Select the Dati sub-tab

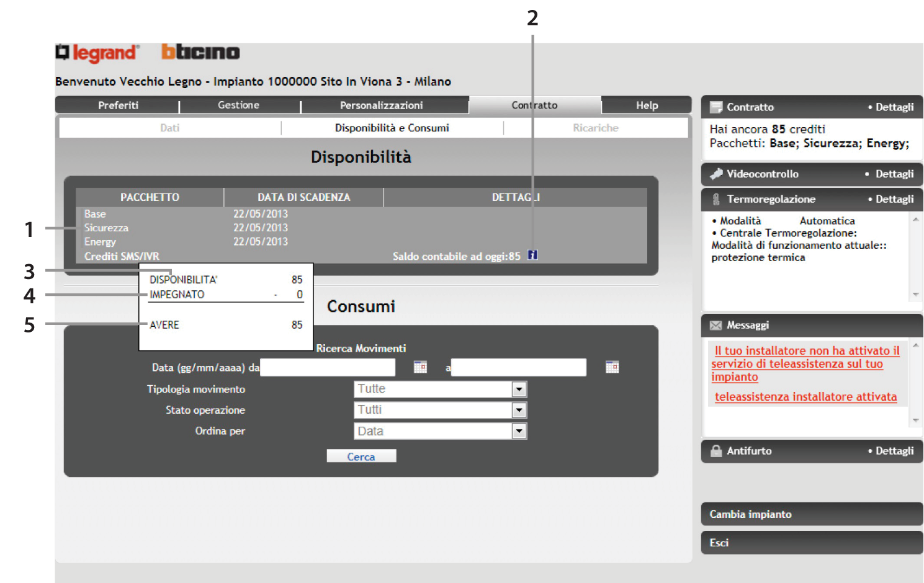[x=170, y=128]
